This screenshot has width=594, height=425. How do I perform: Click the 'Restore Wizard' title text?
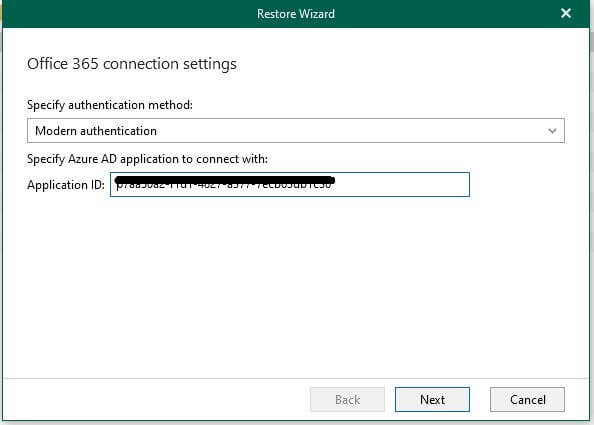[296, 14]
